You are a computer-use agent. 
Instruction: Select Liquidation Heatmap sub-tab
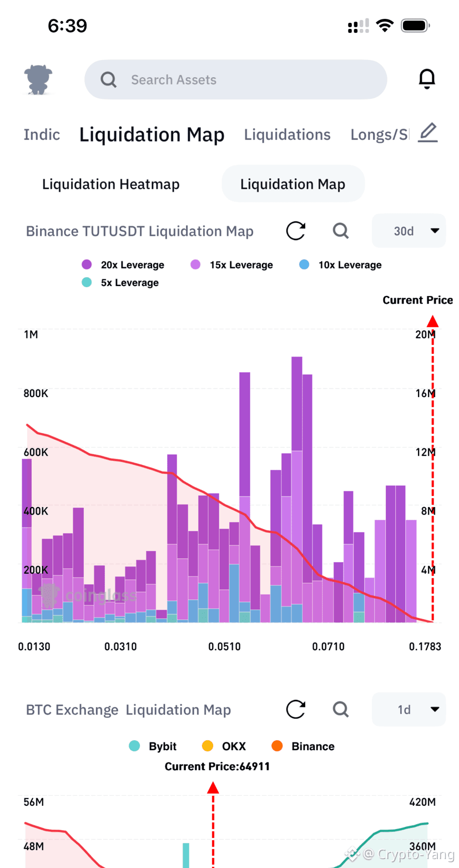pos(111,184)
